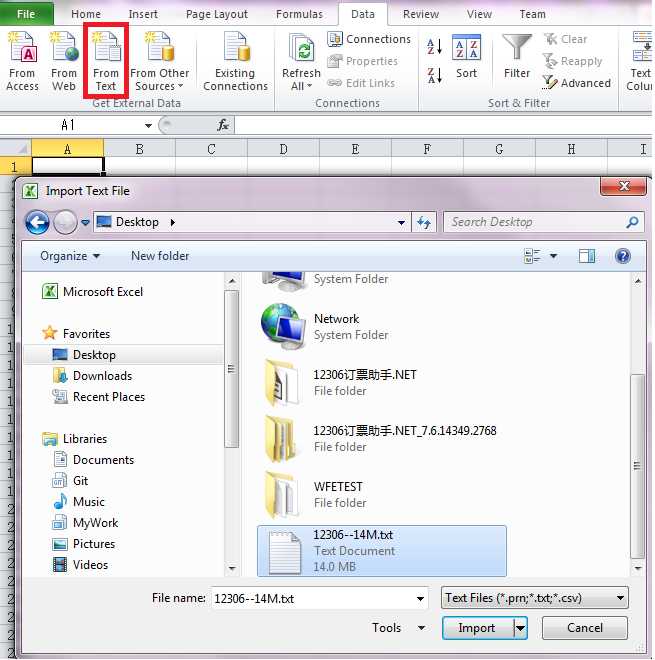Select column D header
This screenshot has width=655, height=660.
click(x=283, y=149)
